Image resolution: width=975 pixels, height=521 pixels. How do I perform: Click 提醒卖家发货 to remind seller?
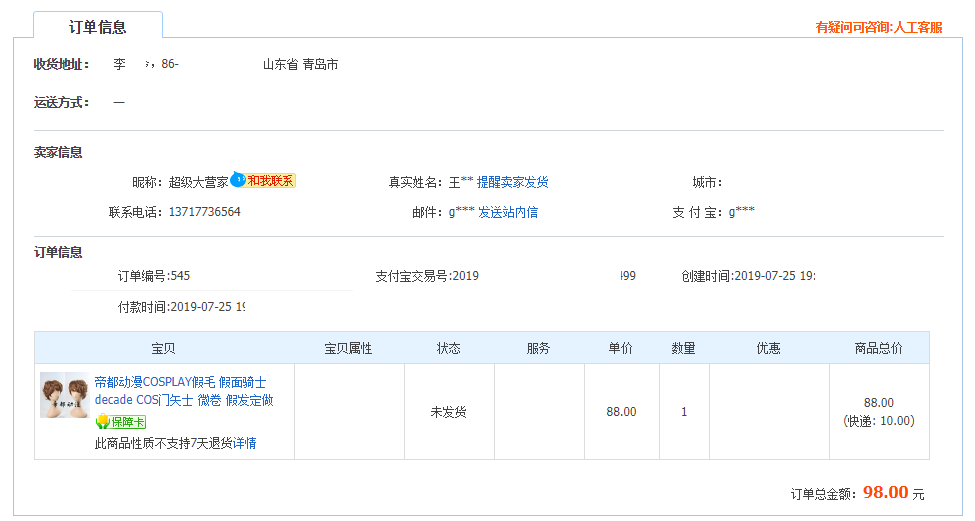[512, 182]
